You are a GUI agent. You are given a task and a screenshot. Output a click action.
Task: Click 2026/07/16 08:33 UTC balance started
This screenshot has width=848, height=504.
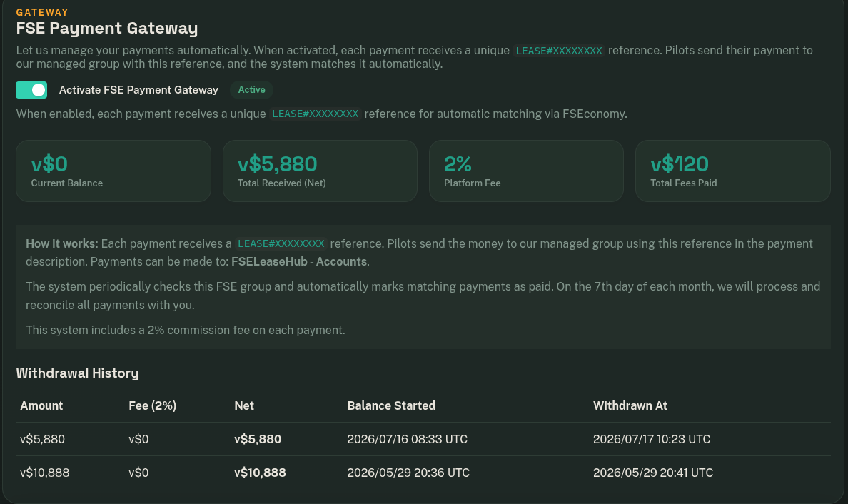click(408, 439)
